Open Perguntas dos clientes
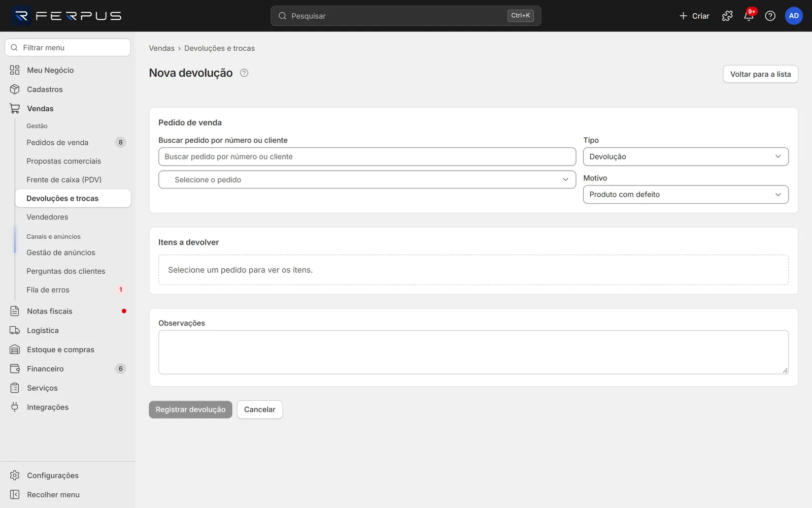812x508 pixels. (x=73, y=271)
